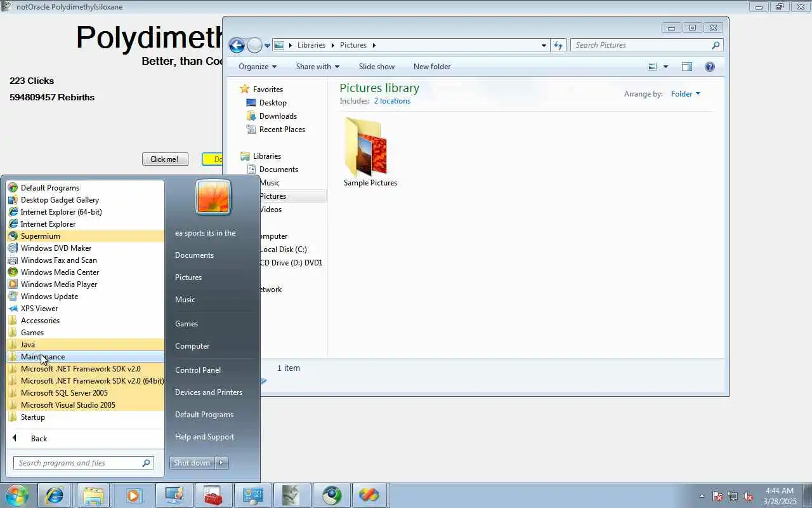Viewport: 812px width, 508px height.
Task: Click the back arrow in Explorer
Action: click(237, 45)
